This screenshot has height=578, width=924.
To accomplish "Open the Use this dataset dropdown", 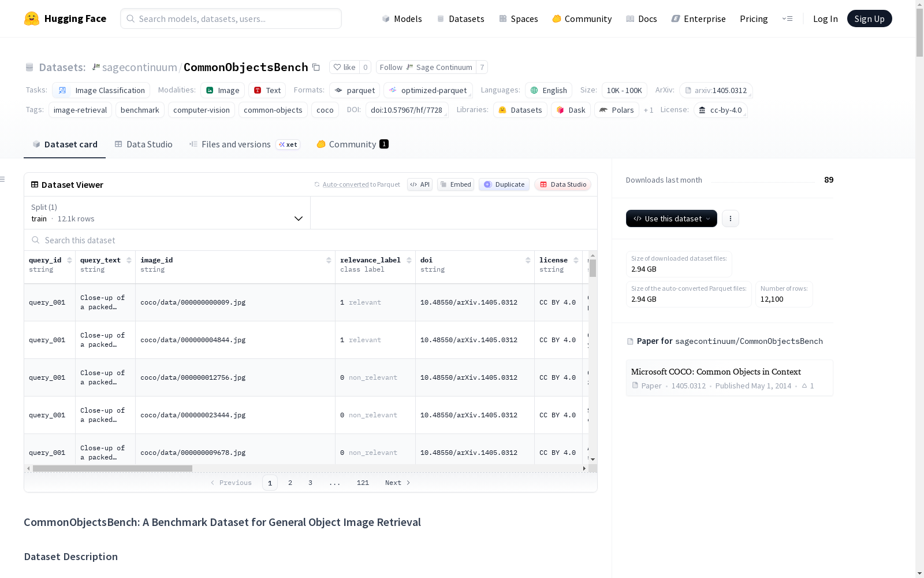I will click(x=672, y=218).
